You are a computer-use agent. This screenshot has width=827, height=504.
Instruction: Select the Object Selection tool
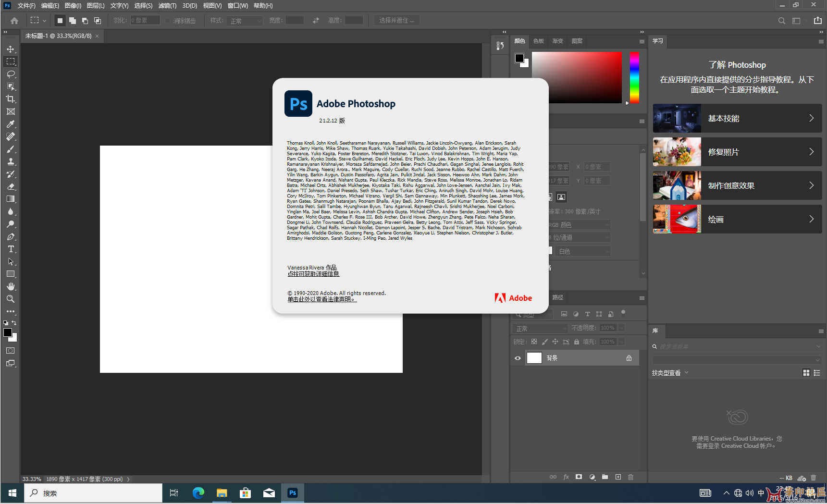(x=11, y=86)
